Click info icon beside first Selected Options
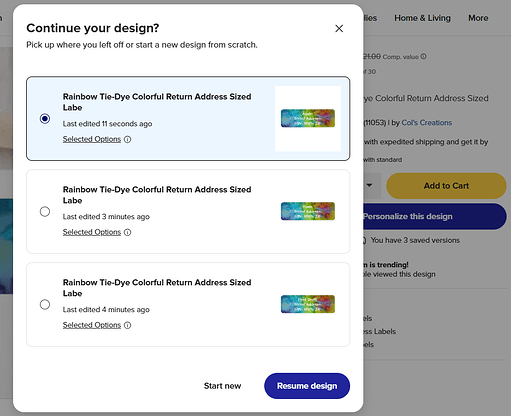Screen dimensions: 511x416 pos(127,139)
